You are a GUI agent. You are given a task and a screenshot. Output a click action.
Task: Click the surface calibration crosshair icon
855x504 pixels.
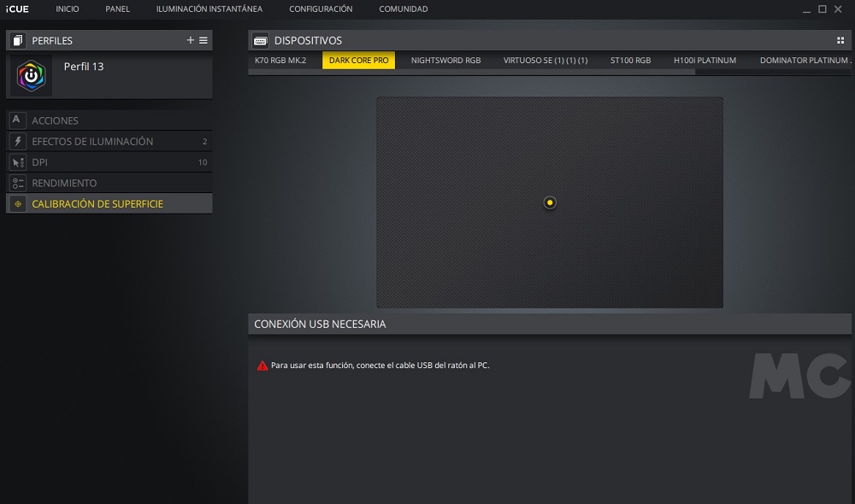tap(17, 204)
